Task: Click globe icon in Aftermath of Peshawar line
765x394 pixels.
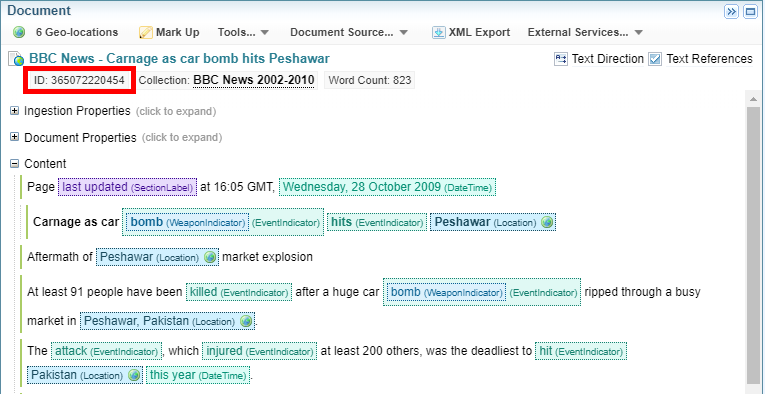Action: 210,257
